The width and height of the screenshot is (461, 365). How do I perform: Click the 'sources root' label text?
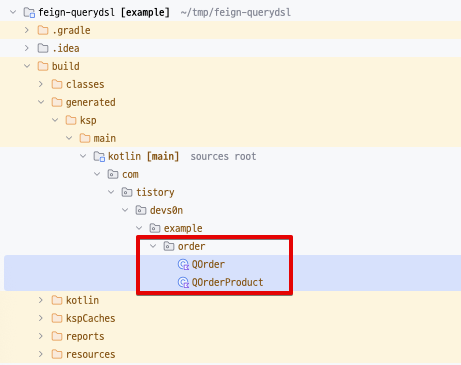223,156
